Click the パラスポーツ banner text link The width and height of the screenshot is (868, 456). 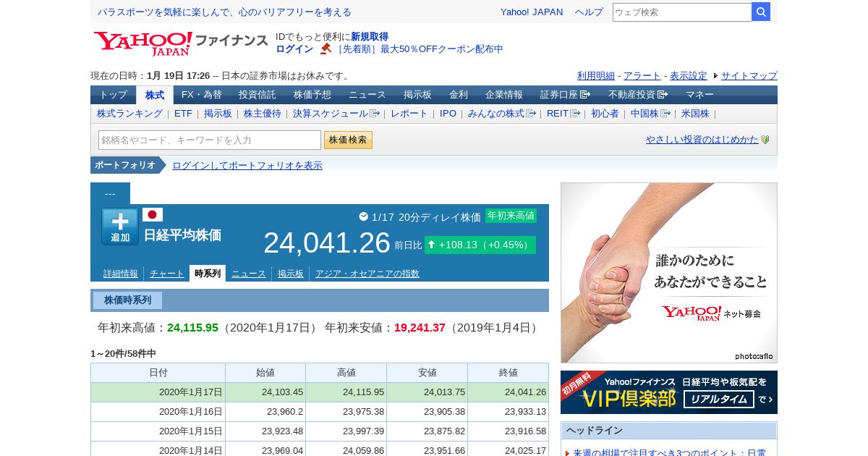(224, 12)
